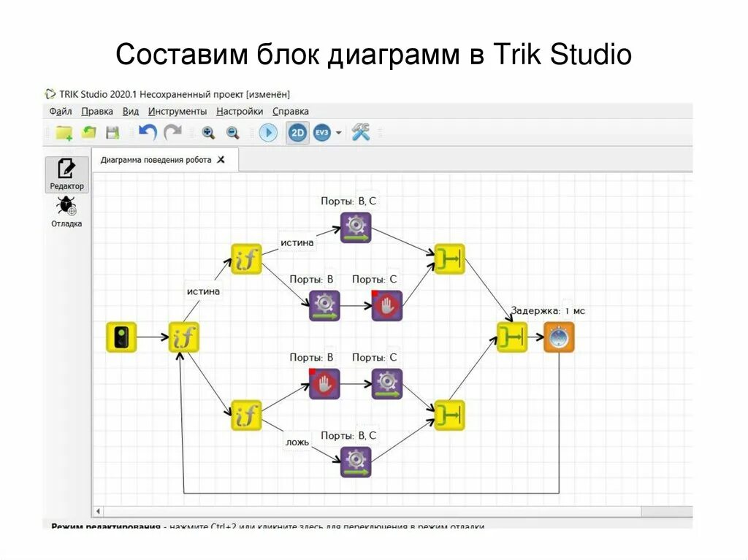The width and height of the screenshot is (748, 560).
Task: Toggle the 2D model view button
Action: pyautogui.click(x=297, y=133)
